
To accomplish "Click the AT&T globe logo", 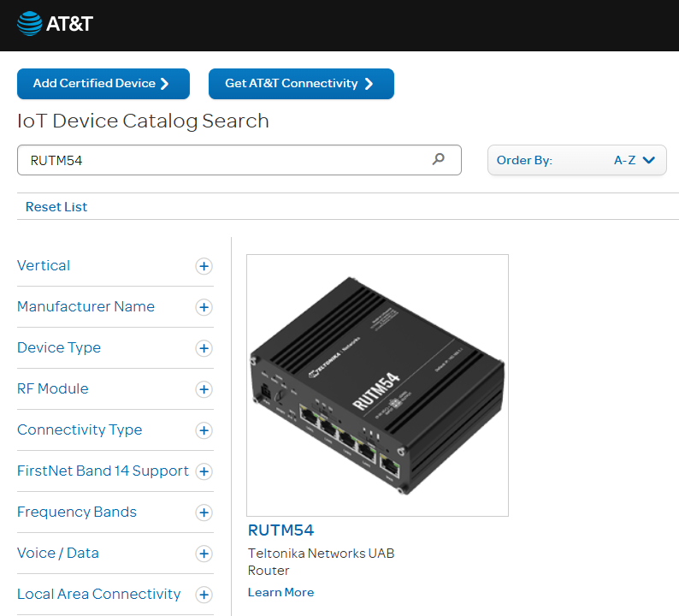I will tap(29, 23).
